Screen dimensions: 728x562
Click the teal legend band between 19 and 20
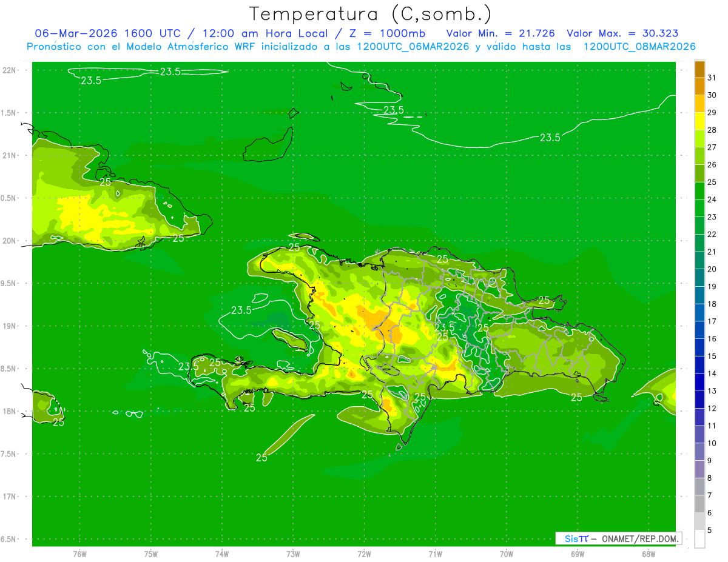pos(699,278)
